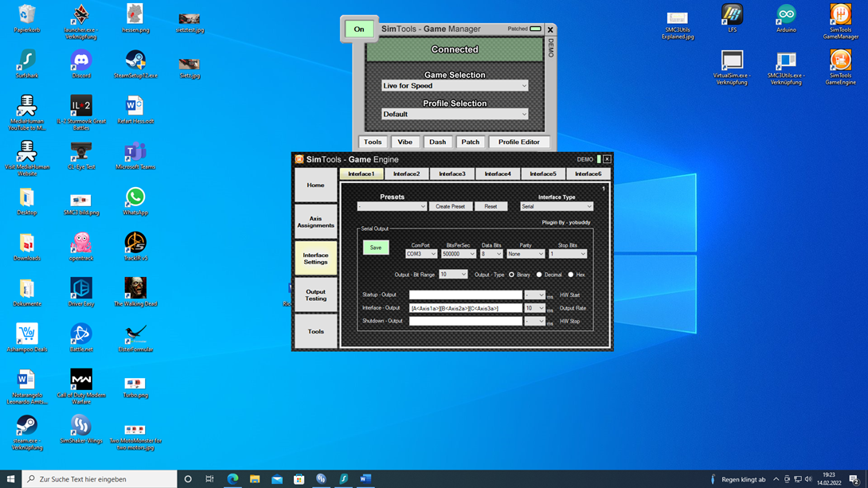868x488 pixels.
Task: Expand the Data Bits dropdown
Action: point(491,254)
